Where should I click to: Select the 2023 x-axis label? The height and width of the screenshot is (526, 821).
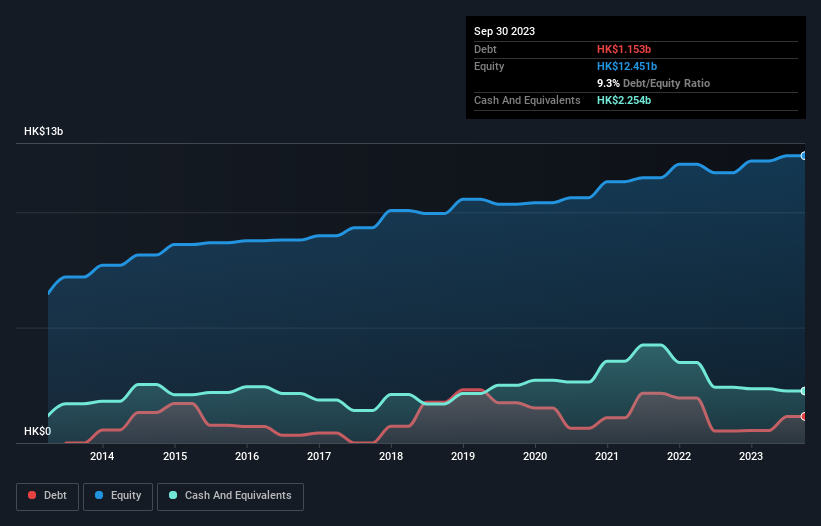point(751,456)
